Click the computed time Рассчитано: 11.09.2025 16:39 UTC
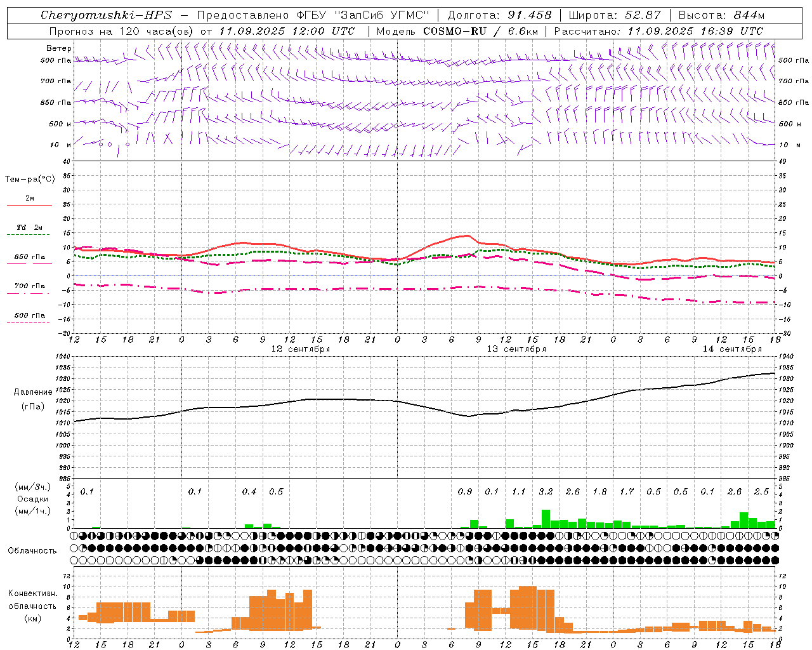812x650 pixels. [x=658, y=31]
